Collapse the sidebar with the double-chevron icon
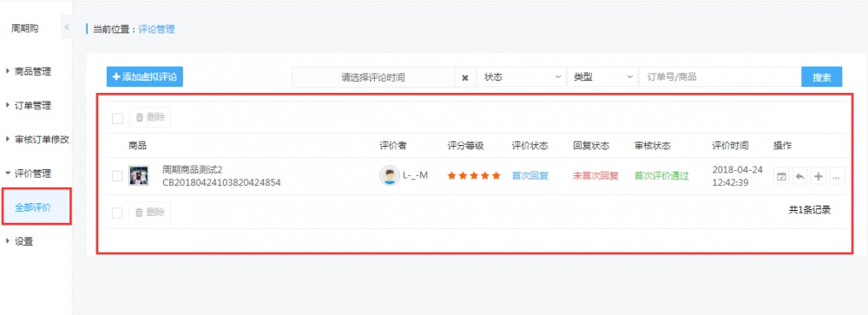This screenshot has height=315, width=868. (67, 27)
